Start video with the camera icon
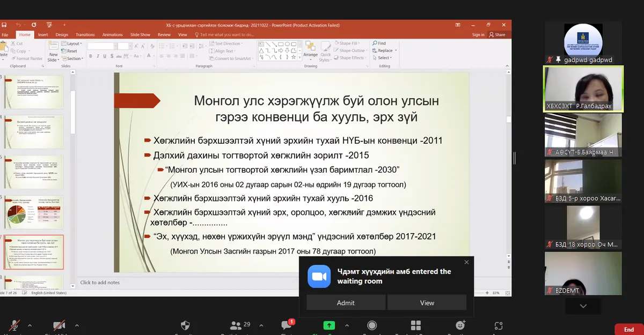644x335 pixels. (x=59, y=325)
